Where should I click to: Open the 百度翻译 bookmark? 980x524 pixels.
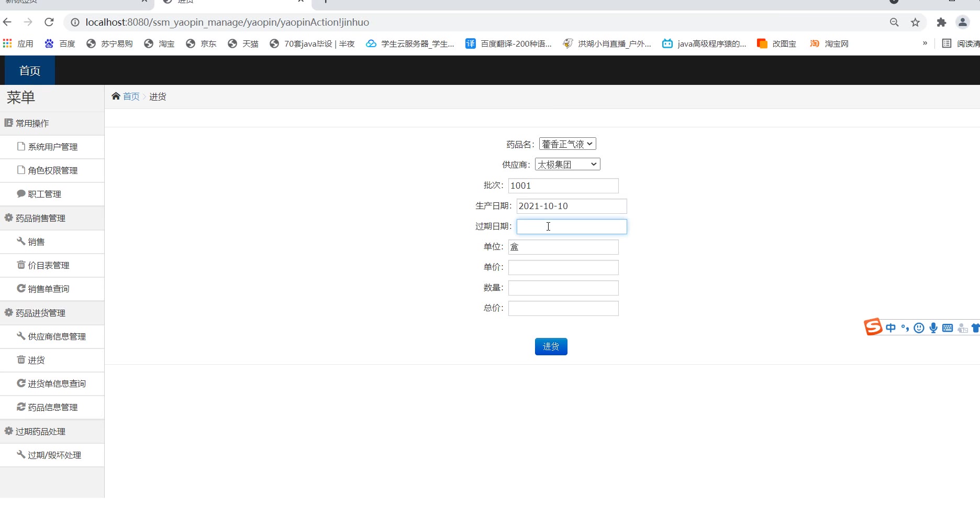pos(508,43)
